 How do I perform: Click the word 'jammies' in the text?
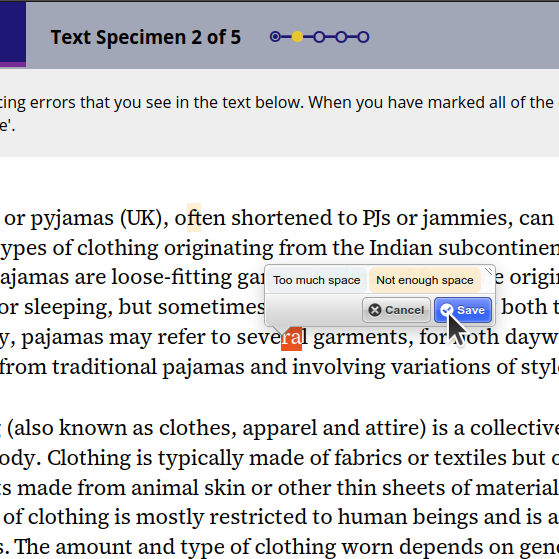(x=467, y=219)
